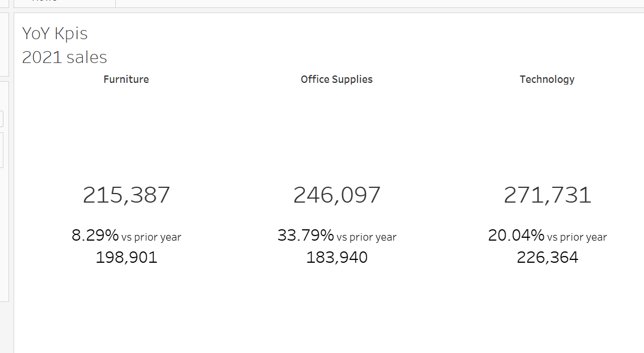Select the 33.79% growth figure

[x=305, y=235]
